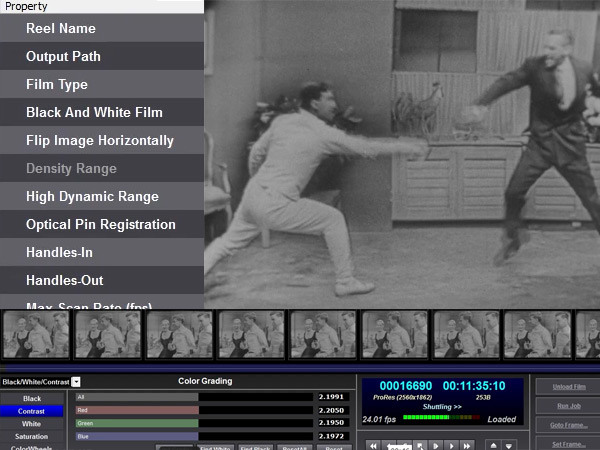600x450 pixels.
Task: Adjust the All contrast slider
Action: point(194,397)
